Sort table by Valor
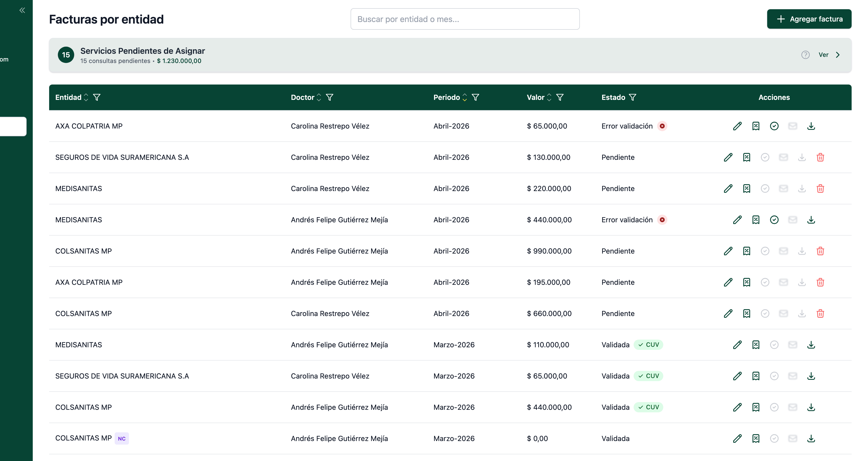Viewport: 868px width, 461px height. coord(549,98)
